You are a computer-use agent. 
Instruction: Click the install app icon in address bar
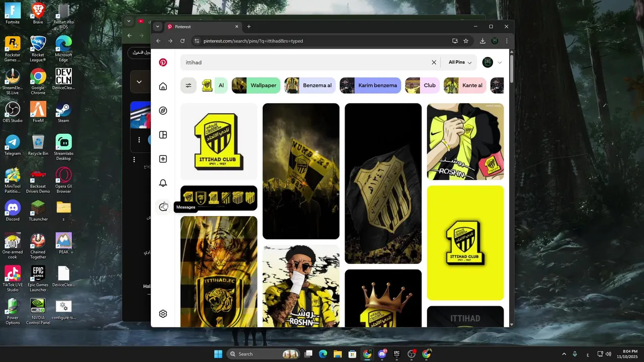[455, 41]
